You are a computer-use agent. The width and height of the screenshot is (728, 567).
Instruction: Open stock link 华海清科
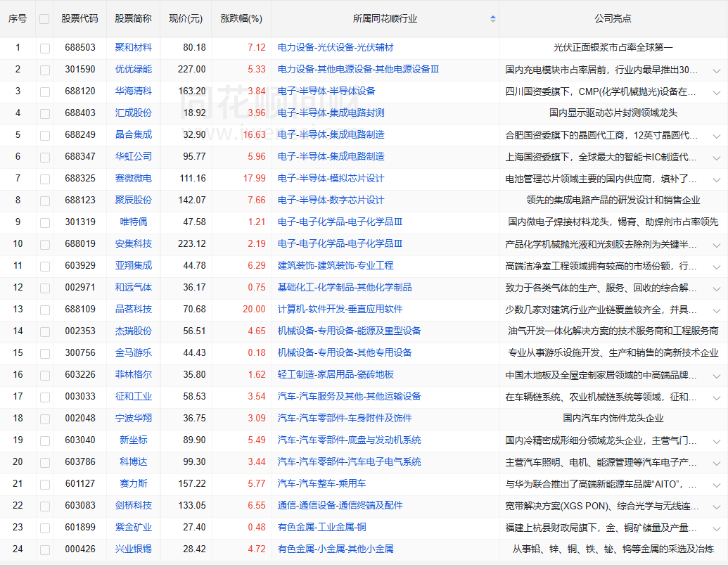(x=133, y=91)
